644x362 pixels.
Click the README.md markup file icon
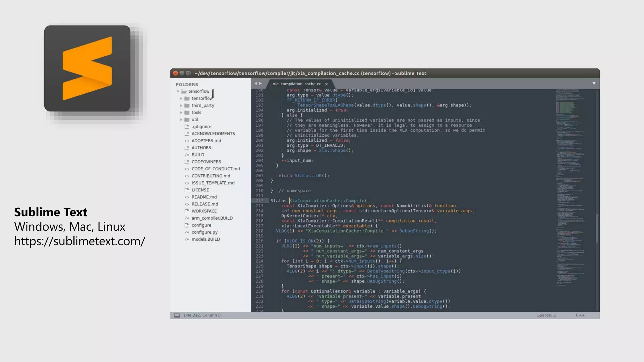[x=187, y=197]
